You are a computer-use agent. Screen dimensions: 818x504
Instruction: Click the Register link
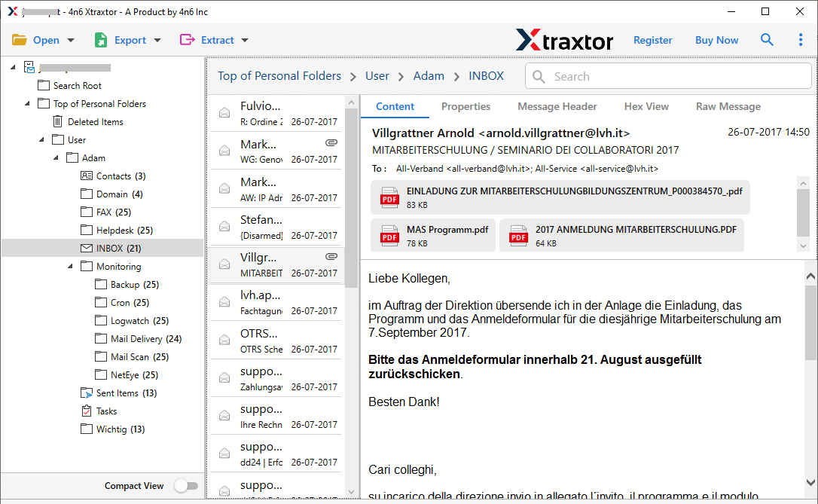[652, 39]
